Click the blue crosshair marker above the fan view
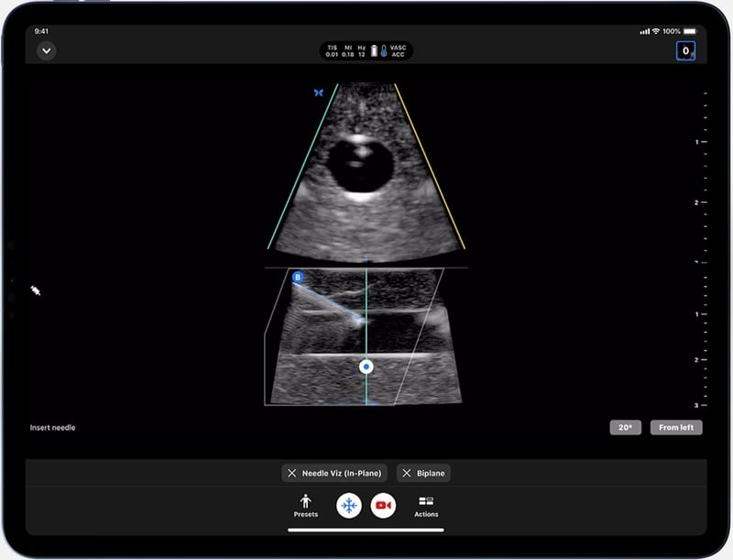 [x=317, y=92]
